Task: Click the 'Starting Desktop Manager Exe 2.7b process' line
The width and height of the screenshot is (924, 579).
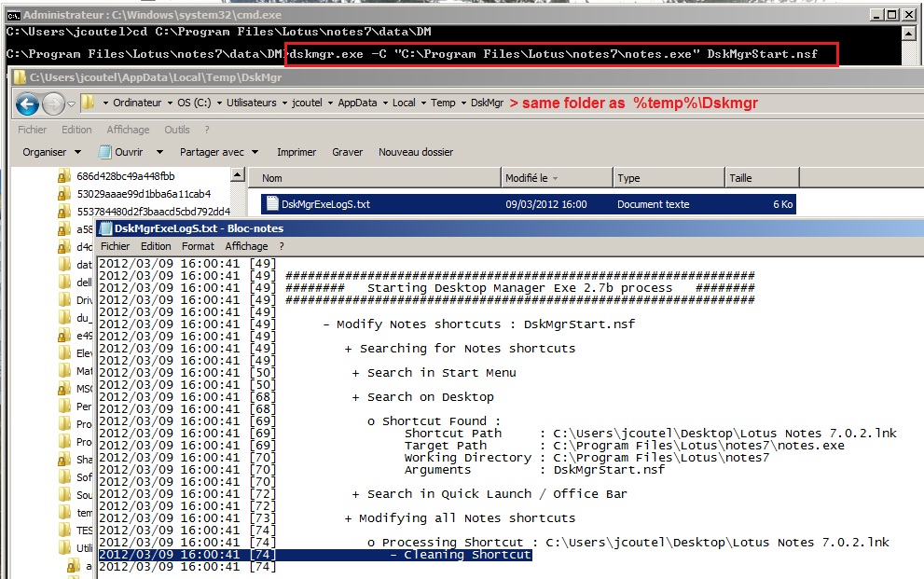Action: tap(519, 288)
